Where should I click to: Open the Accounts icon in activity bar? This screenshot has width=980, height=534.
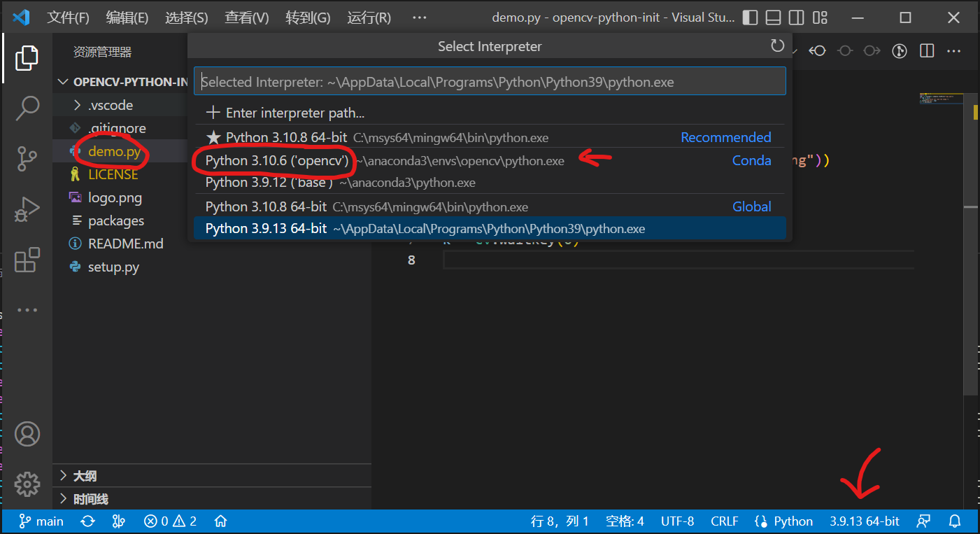[27, 434]
